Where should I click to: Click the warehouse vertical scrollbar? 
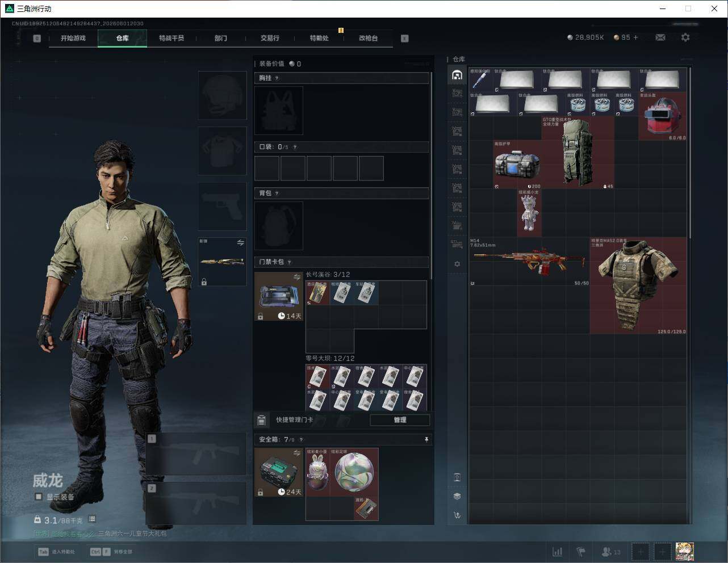690,153
